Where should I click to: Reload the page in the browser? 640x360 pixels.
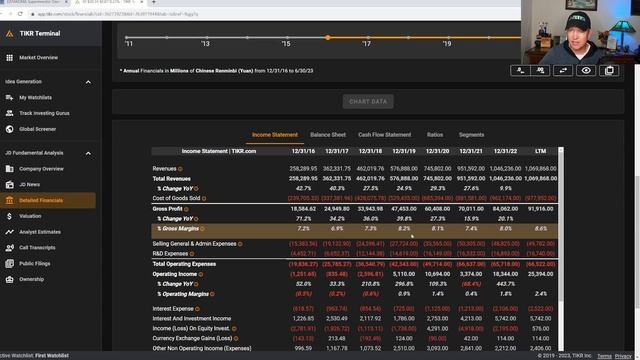(20, 13)
